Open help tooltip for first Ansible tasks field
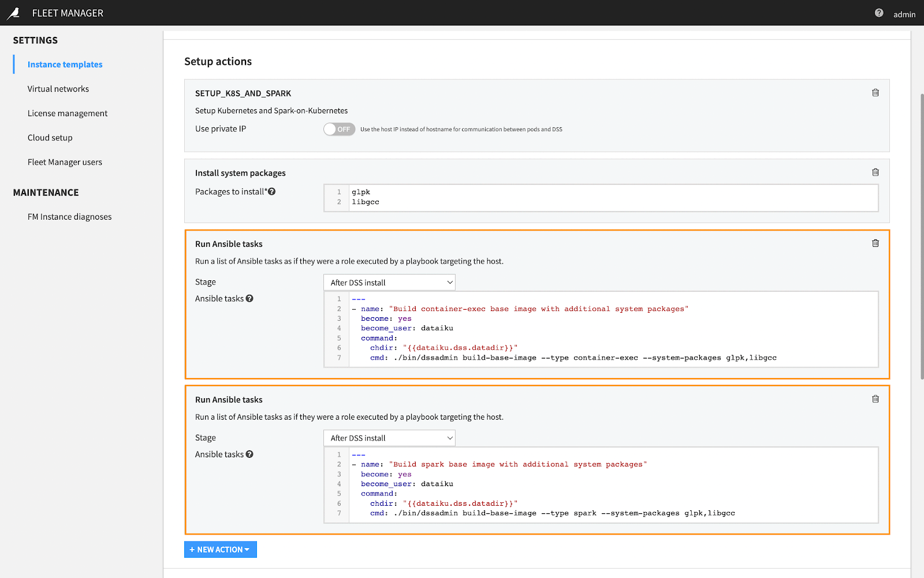Viewport: 924px width, 578px height. tap(249, 298)
